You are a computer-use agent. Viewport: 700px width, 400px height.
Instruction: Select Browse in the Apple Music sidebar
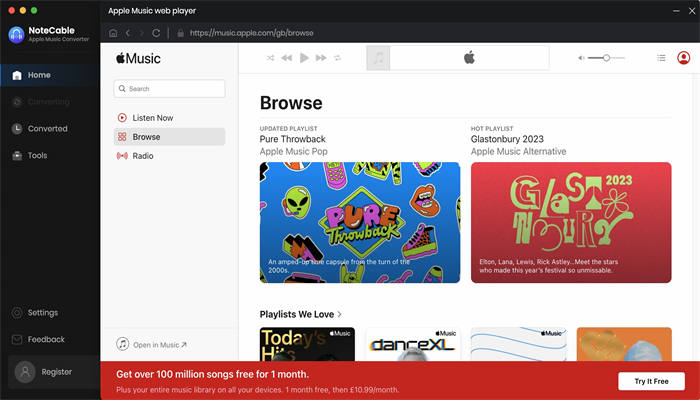pyautogui.click(x=170, y=137)
